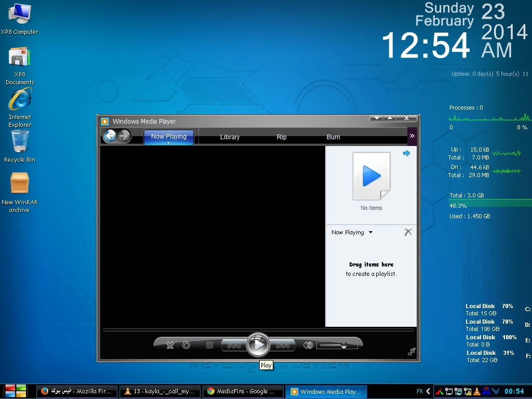Click the 'Processes : 0' widget label
This screenshot has width=532, height=399.
point(466,108)
